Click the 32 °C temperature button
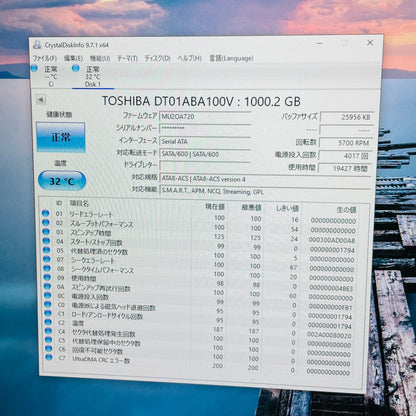416x416 pixels. click(62, 181)
